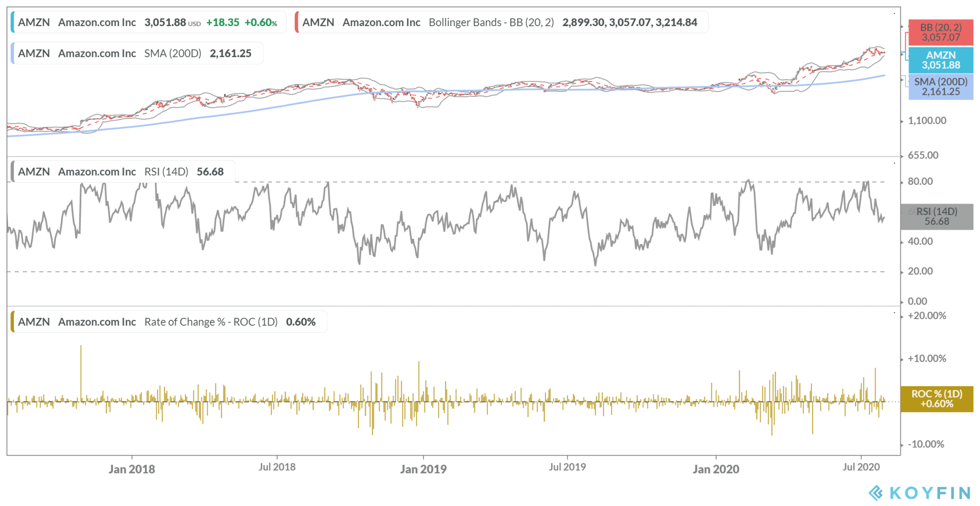Select the RSI (14D) legend label
980x506 pixels.
click(123, 171)
